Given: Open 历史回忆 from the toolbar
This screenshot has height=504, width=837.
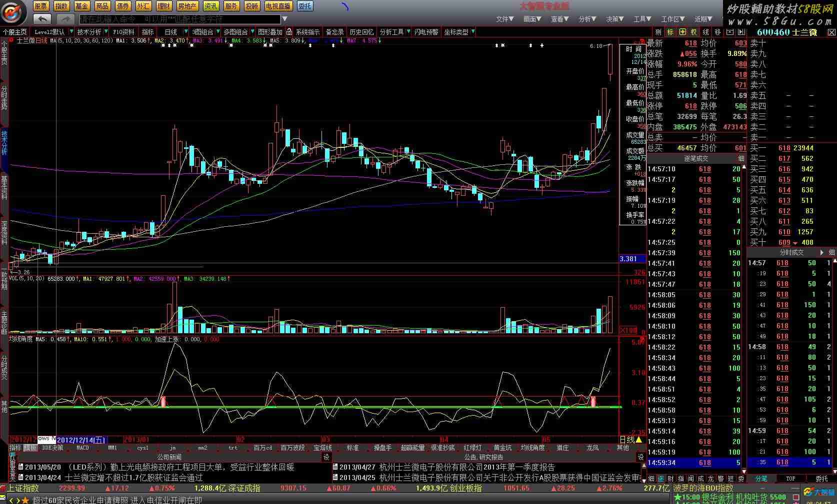Looking at the screenshot, I should (x=361, y=32).
